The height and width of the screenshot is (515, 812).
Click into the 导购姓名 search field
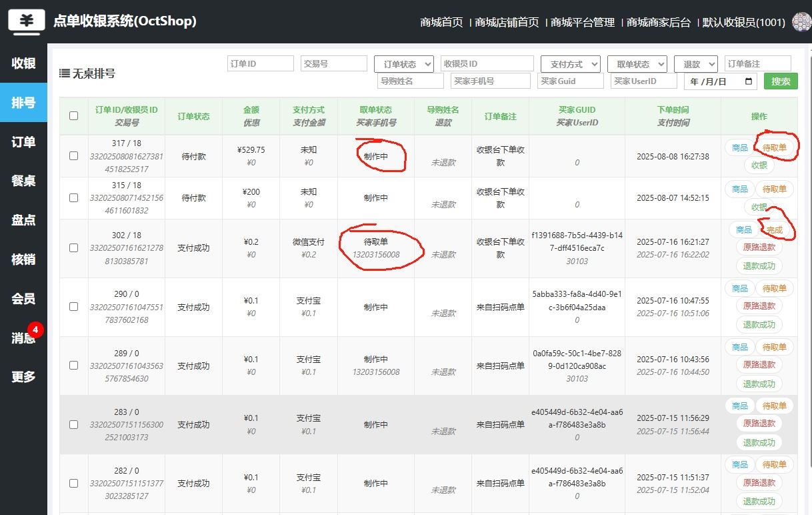point(411,81)
